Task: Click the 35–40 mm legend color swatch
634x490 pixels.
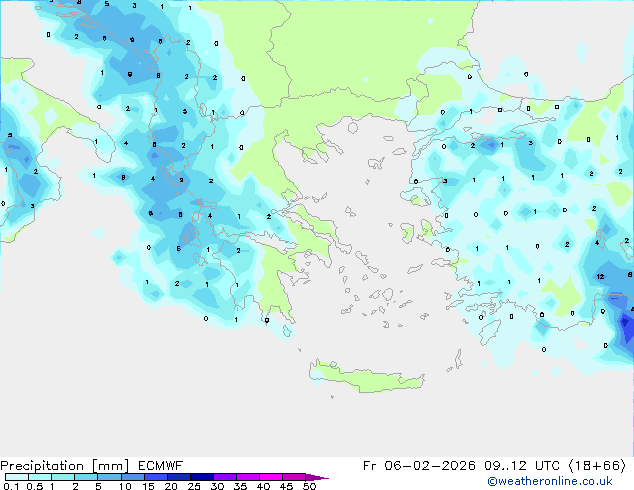Action: tap(247, 477)
